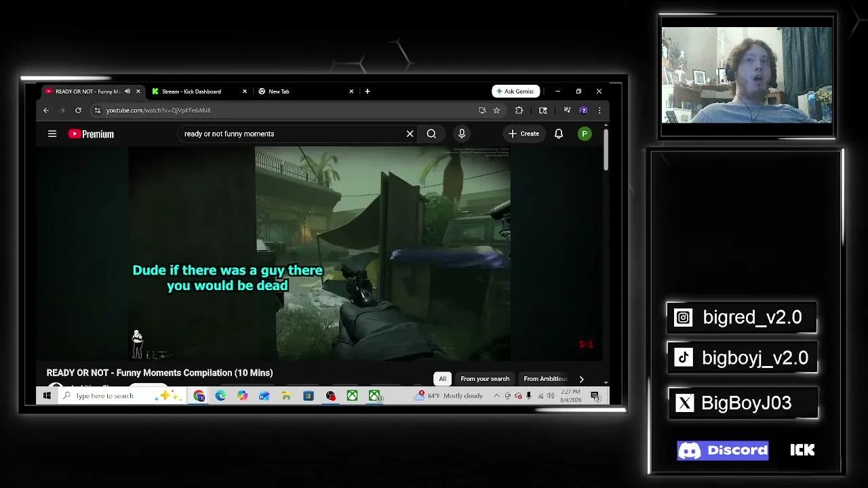Open Copilot from the taskbar

pyautogui.click(x=242, y=396)
